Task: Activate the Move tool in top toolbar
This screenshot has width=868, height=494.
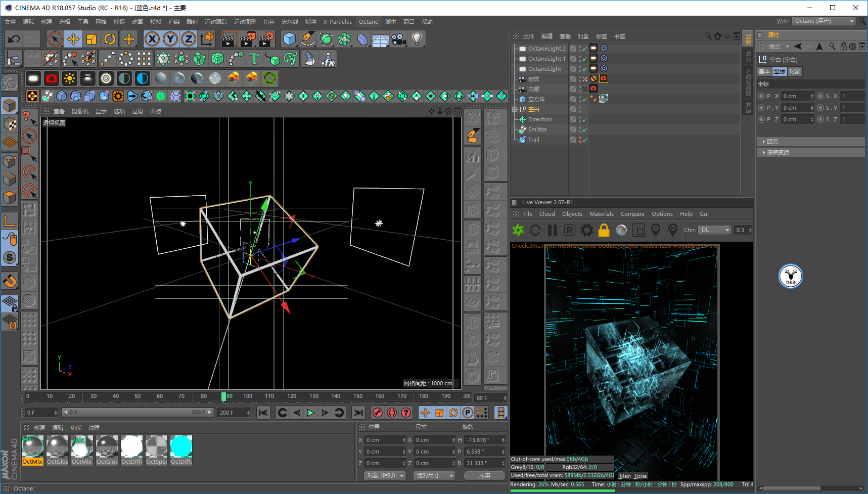Action: click(73, 39)
